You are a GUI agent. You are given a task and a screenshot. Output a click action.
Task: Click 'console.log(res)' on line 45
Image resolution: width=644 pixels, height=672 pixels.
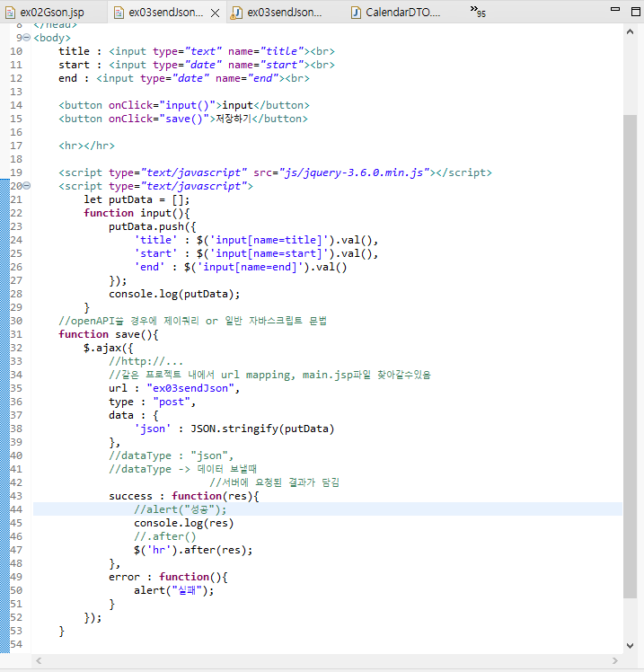click(x=183, y=523)
